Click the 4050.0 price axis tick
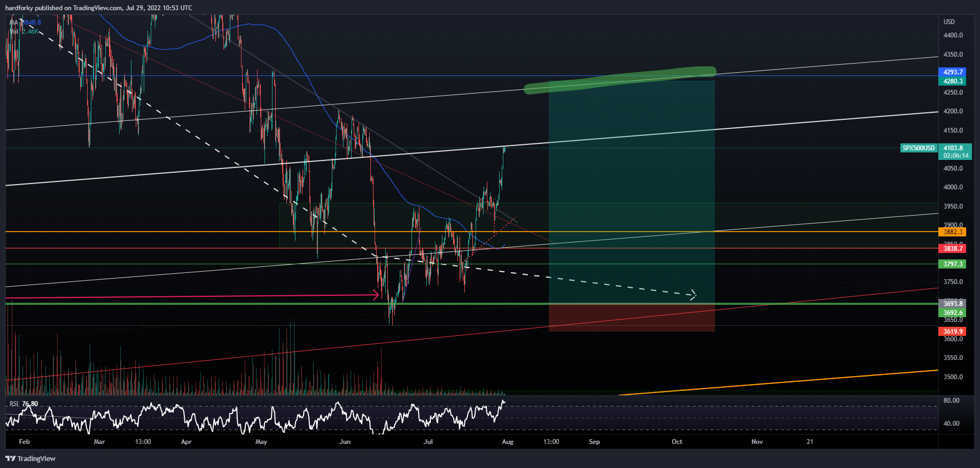980x468 pixels. click(953, 168)
